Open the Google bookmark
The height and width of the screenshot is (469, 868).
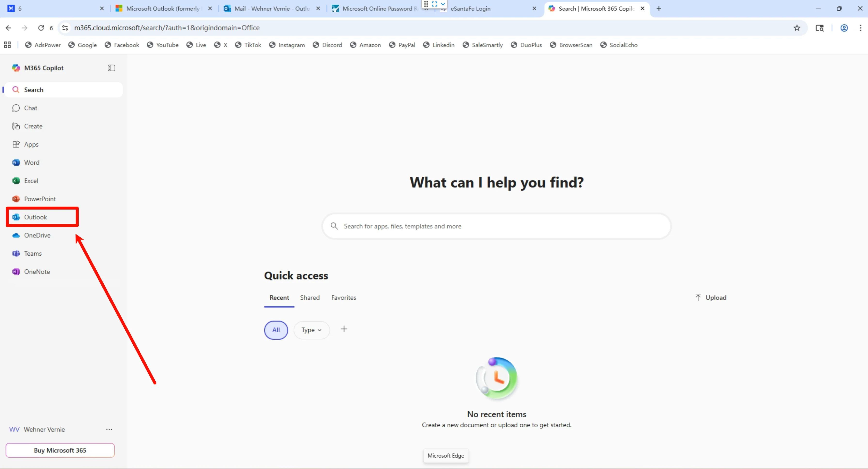83,45
